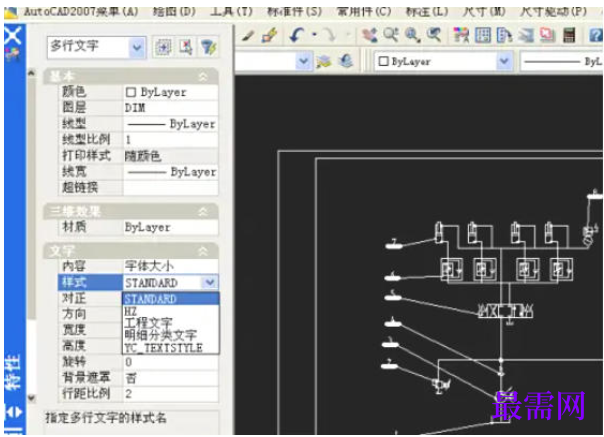
Task: Click the Quick Select icon in Properties palette
Action: [209, 47]
